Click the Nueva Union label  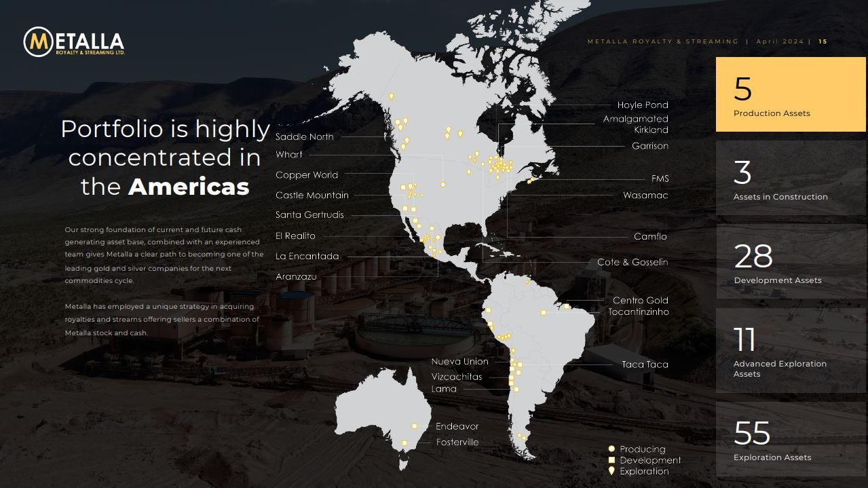[x=459, y=362]
